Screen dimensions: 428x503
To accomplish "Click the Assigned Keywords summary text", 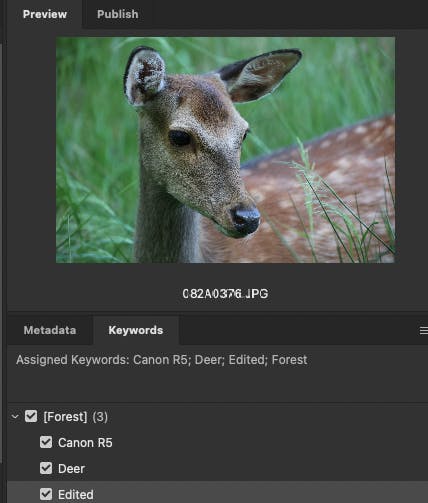I will (x=162, y=360).
